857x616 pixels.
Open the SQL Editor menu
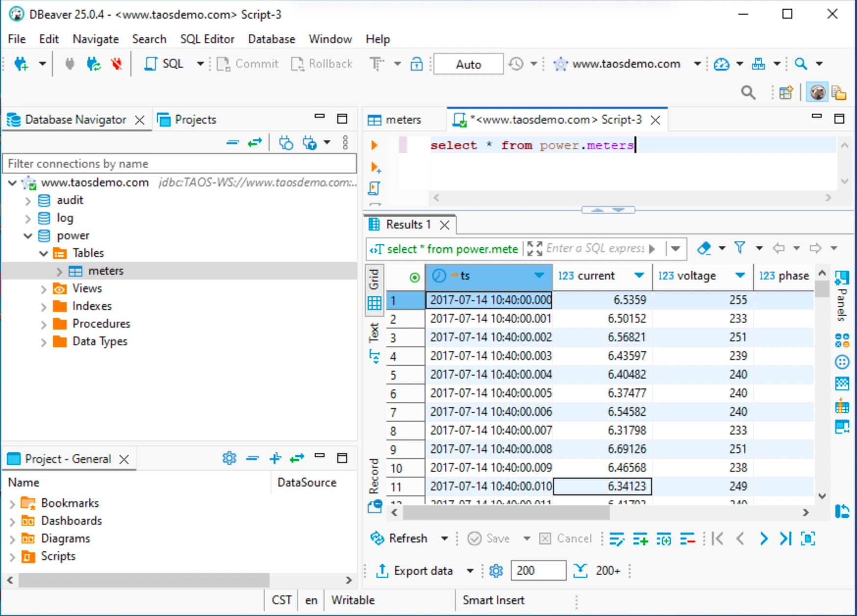207,39
